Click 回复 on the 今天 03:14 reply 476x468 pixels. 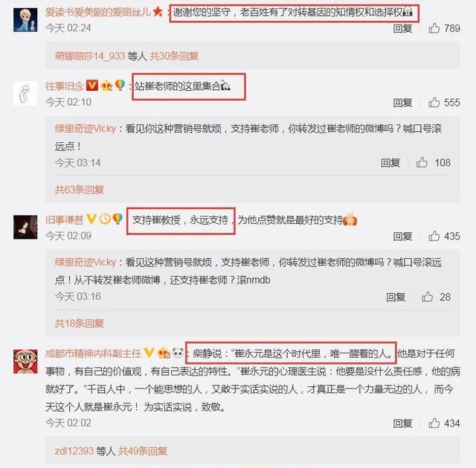click(x=390, y=163)
